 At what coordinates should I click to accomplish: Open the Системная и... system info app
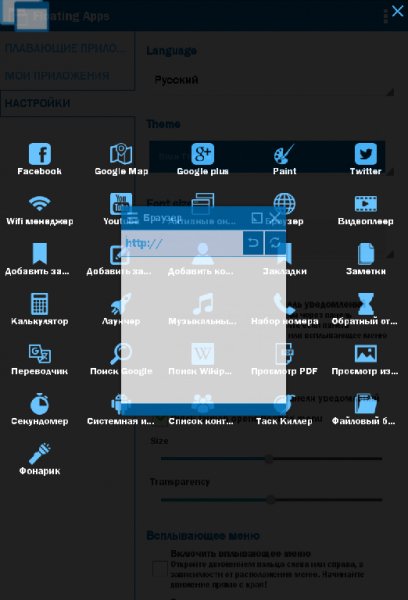coord(121,409)
